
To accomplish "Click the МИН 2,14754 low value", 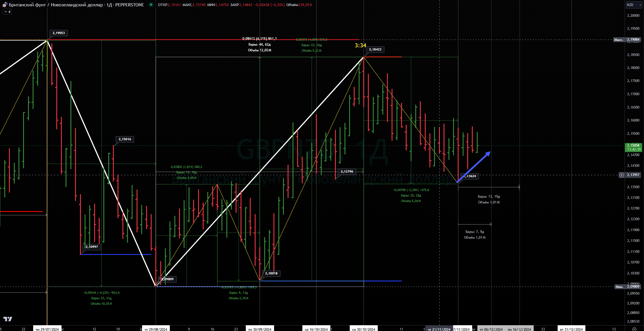I will (218, 5).
